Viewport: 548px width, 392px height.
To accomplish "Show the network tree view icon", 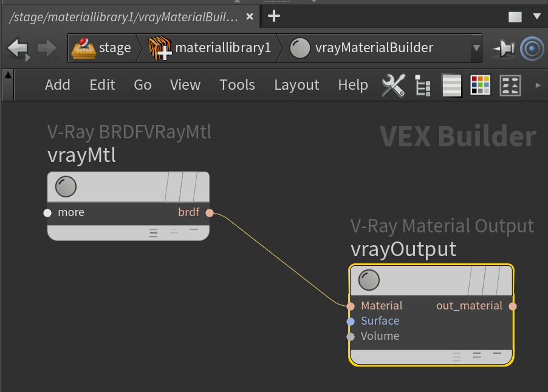I will coord(422,85).
